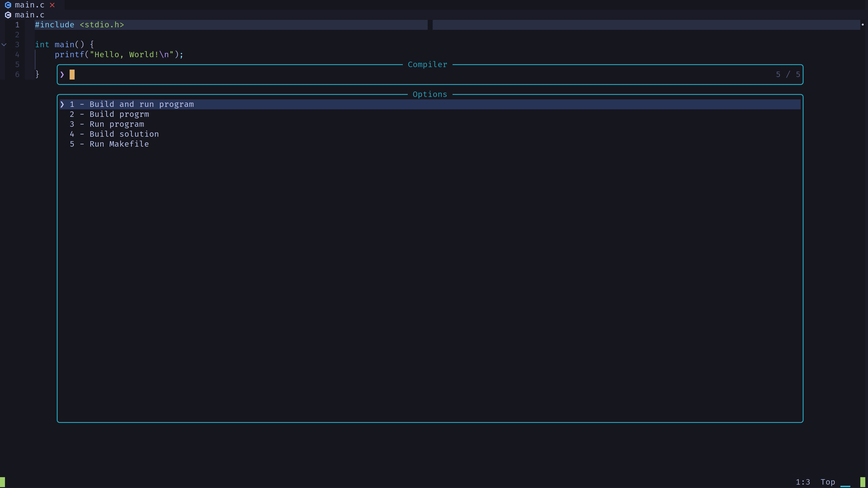Image resolution: width=868 pixels, height=488 pixels.
Task: Click the Top scroll indicator in statusline
Action: click(x=828, y=482)
